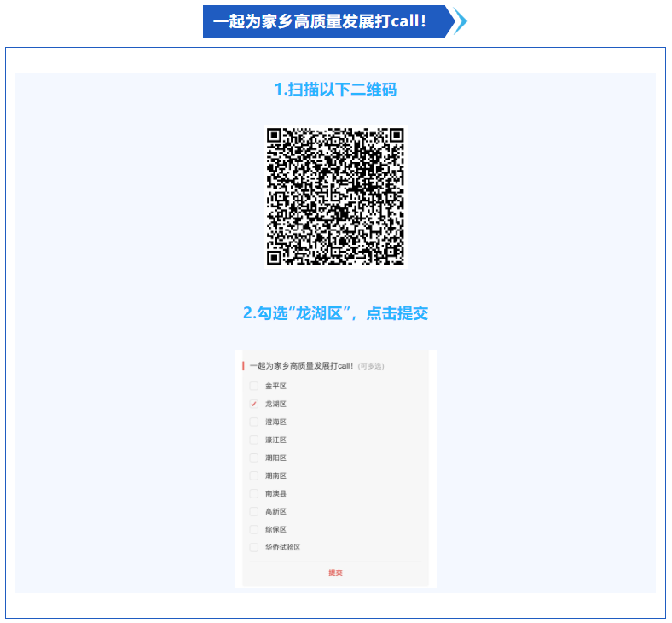
Task: Click the (可多选) hint text
Action: (x=371, y=366)
